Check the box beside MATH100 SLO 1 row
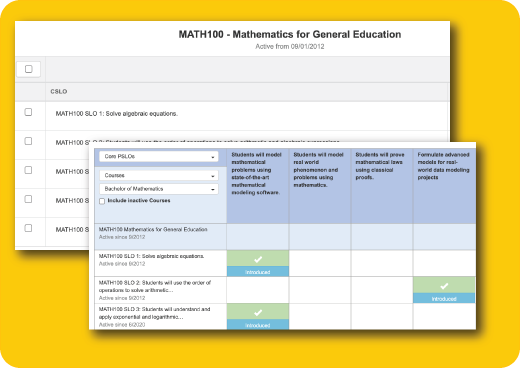 tap(28, 112)
